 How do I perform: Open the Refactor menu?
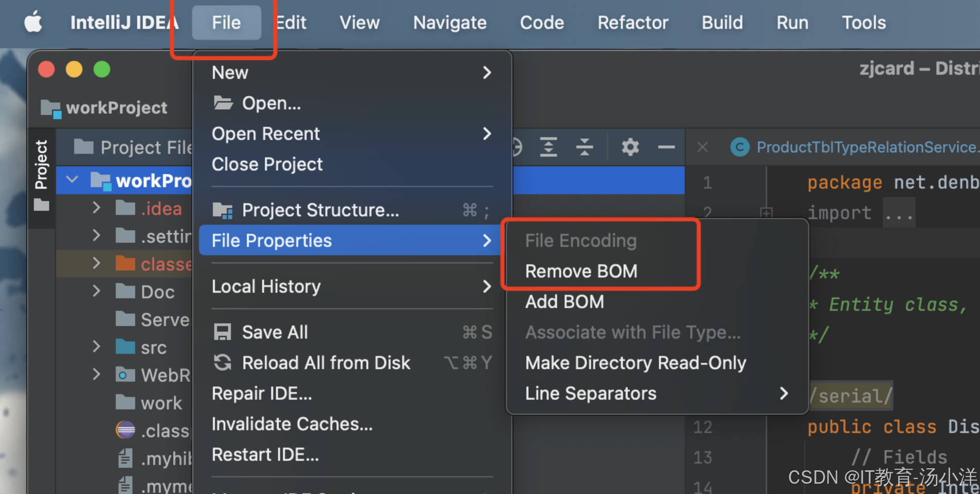click(x=633, y=23)
